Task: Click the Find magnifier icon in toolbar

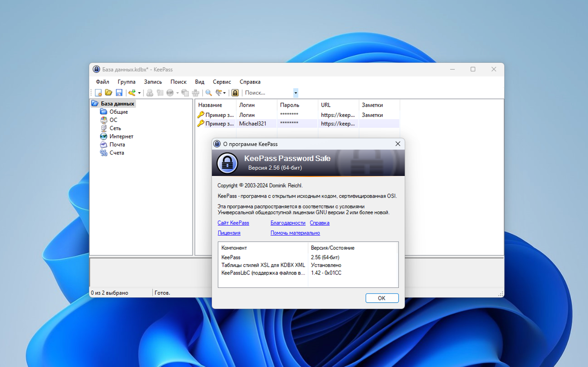Action: [x=209, y=93]
